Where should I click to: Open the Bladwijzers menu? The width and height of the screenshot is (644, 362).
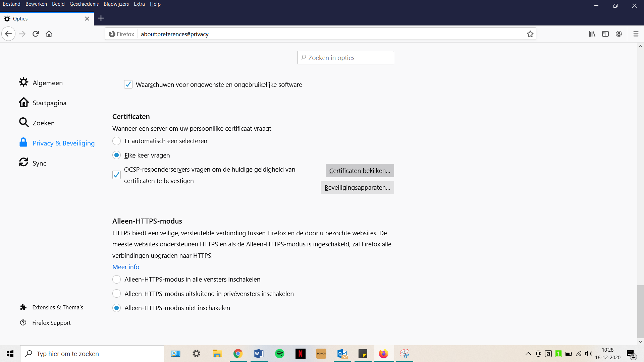[116, 4]
